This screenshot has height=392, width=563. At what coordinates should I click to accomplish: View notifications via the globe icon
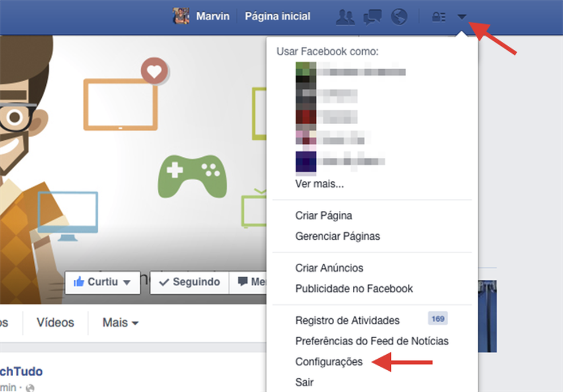399,17
